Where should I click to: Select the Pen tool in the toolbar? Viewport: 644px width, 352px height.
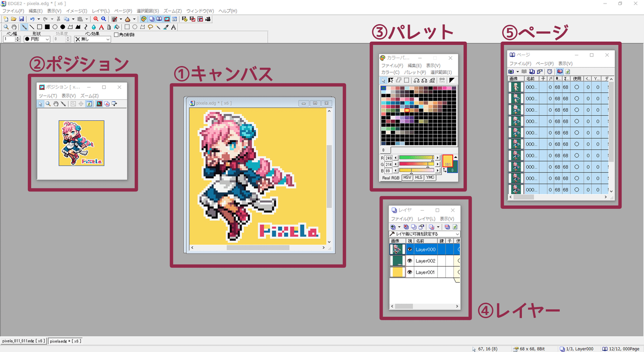point(24,27)
